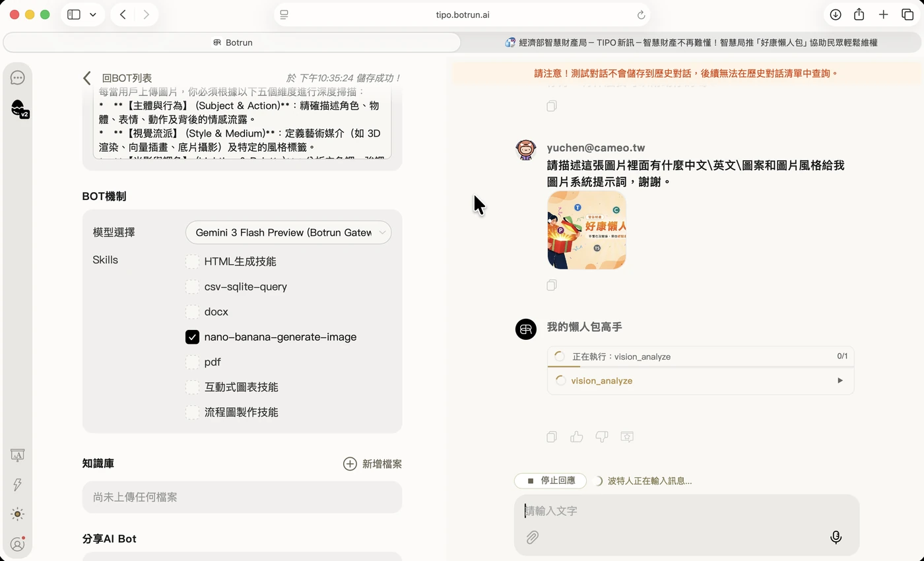This screenshot has height=561, width=924.
Task: Open a new Safari tab with plus
Action: pyautogui.click(x=883, y=15)
